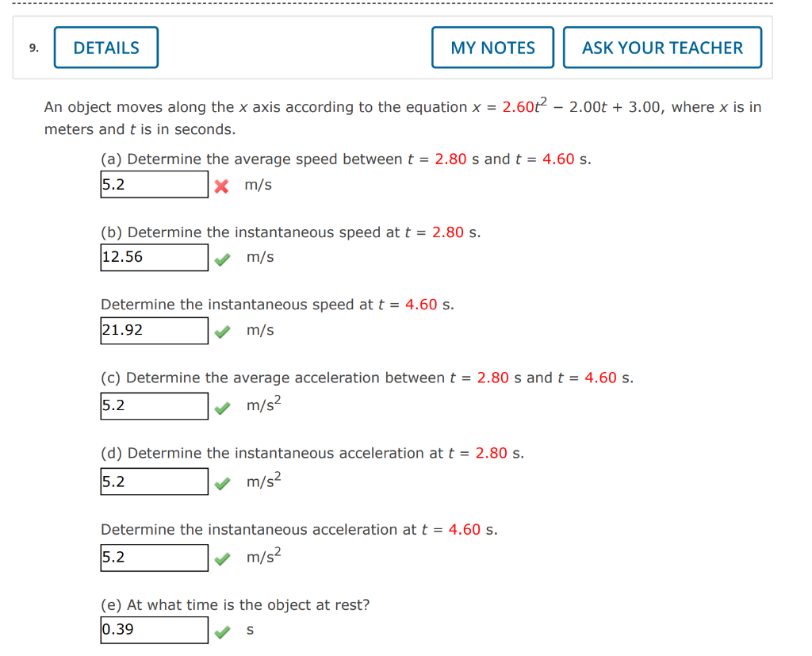Open the DETAILS panel for question 9
The height and width of the screenshot is (656, 812).
(x=105, y=48)
